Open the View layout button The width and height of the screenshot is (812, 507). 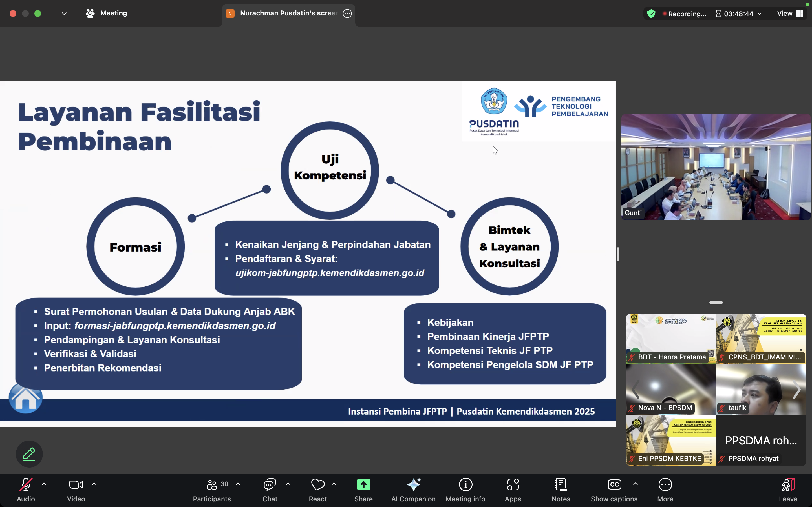pyautogui.click(x=790, y=14)
